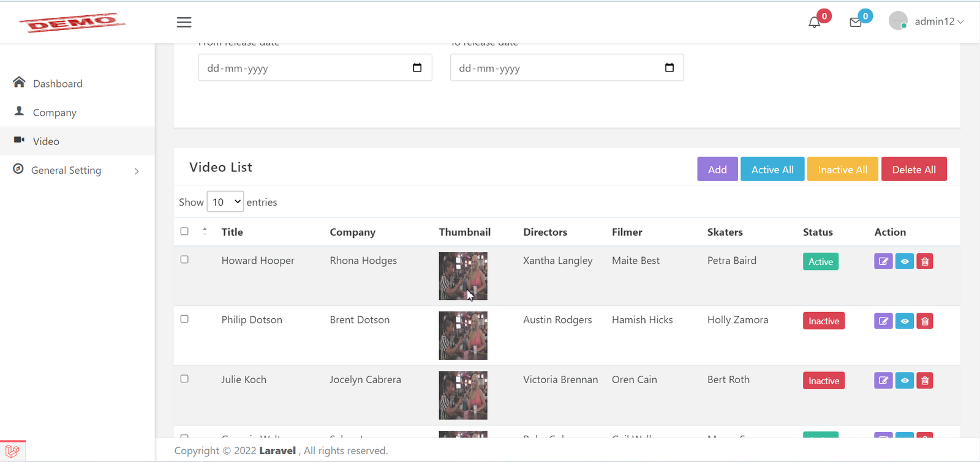Screen dimensions: 980x462
Task: Toggle the select-all checkbox in table header
Action: 184,231
